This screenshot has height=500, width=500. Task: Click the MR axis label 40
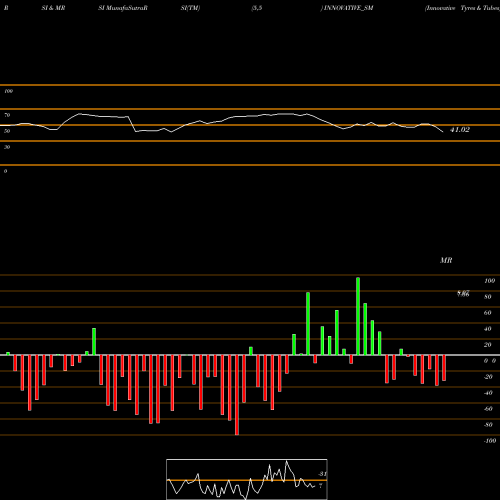pyautogui.click(x=488, y=329)
